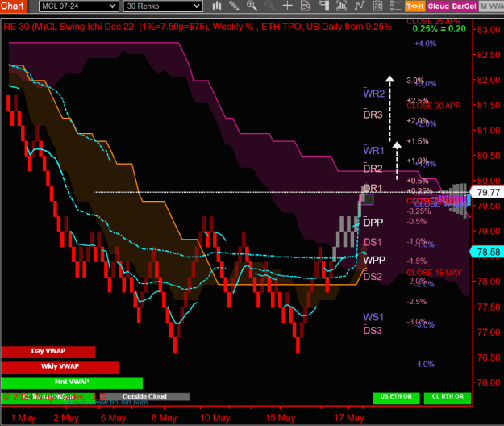This screenshot has height=426, width=504.
Task: Select the crosshair cursor tool
Action: click(x=287, y=6)
